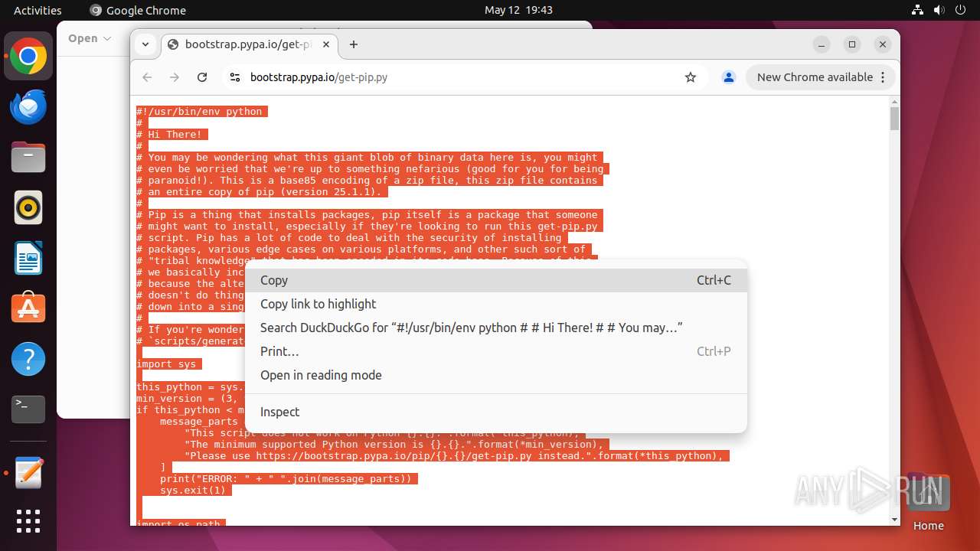Open the tab search dropdown arrow
This screenshot has width=980, height=551.
145,44
